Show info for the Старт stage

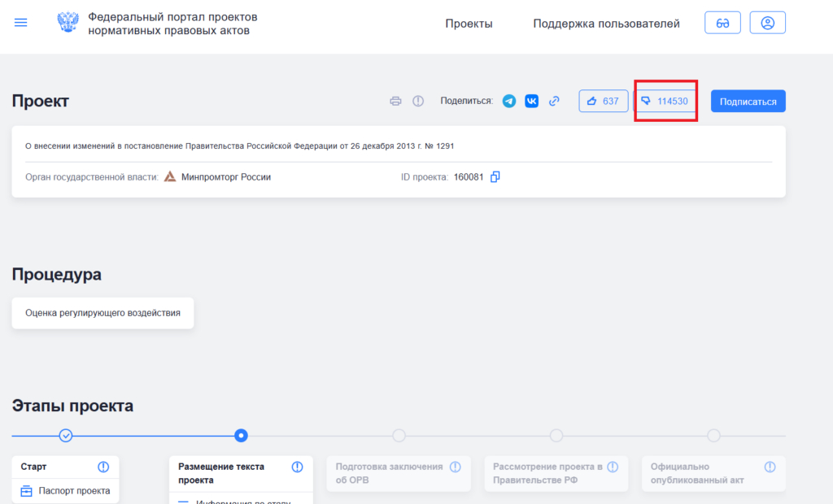(x=103, y=467)
